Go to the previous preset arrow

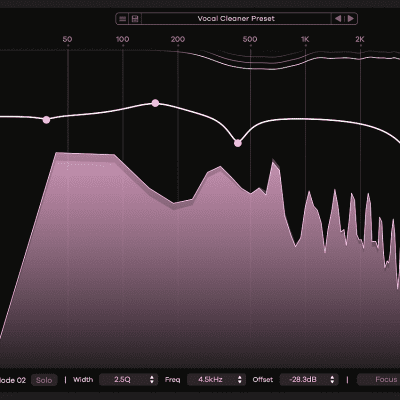pyautogui.click(x=338, y=19)
